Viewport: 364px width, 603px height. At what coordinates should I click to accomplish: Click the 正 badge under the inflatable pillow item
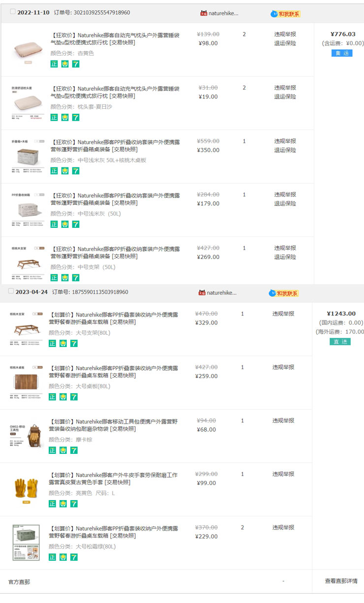click(54, 63)
